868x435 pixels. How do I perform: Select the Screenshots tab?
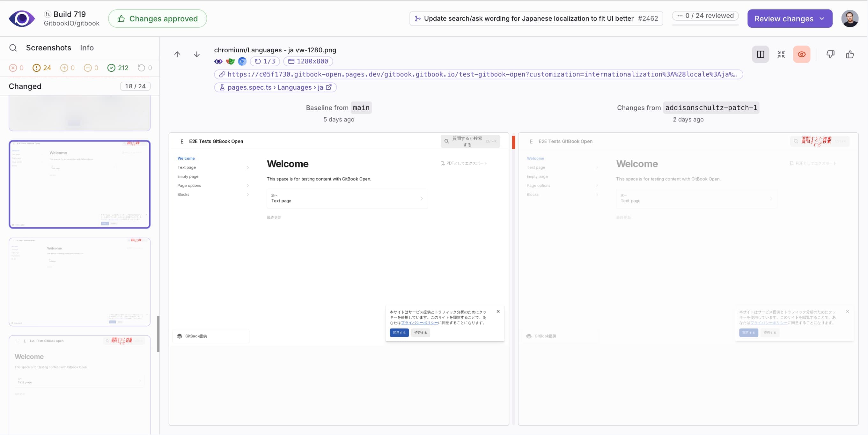tap(48, 48)
